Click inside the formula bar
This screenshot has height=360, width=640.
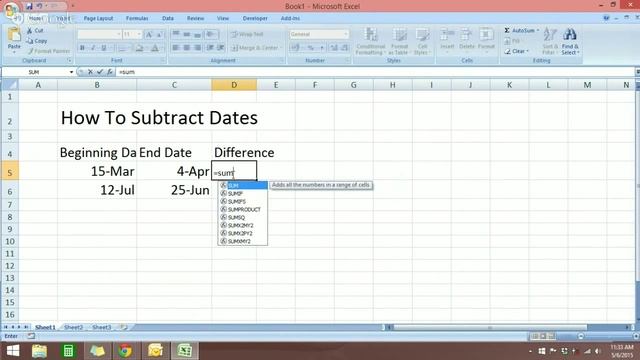pyautogui.click(x=376, y=72)
